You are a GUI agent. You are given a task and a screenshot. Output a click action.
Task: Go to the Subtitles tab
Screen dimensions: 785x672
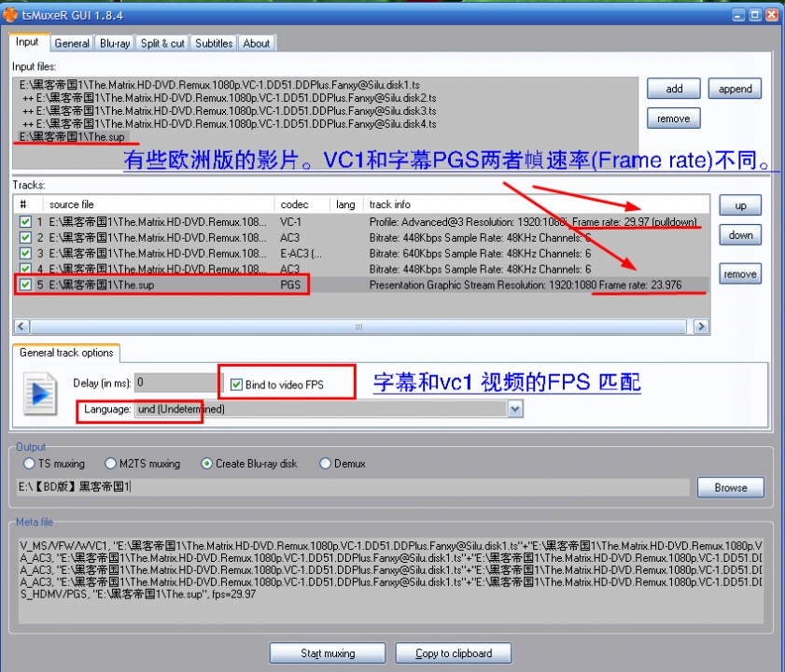(x=214, y=43)
